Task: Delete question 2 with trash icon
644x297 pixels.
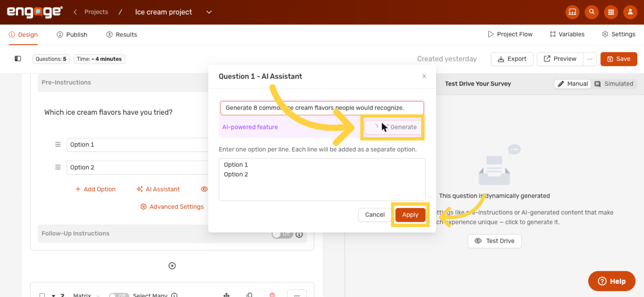Action: click(272, 295)
